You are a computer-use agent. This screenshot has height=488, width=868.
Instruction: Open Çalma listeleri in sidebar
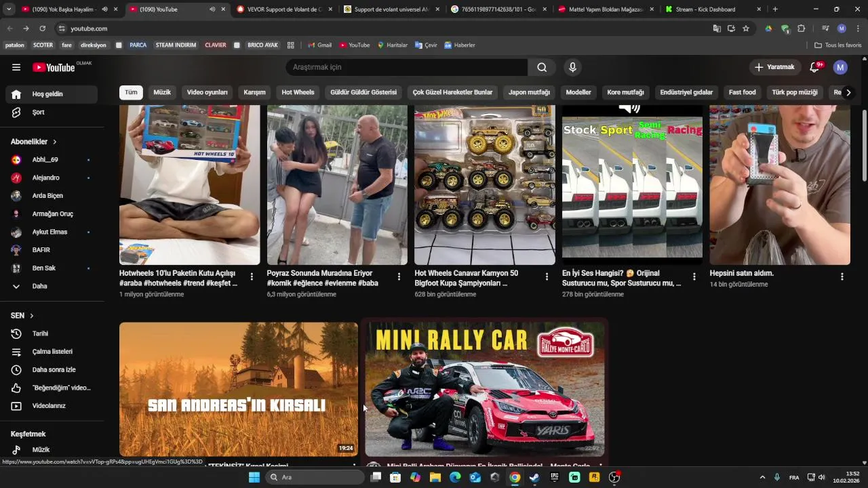tap(52, 352)
